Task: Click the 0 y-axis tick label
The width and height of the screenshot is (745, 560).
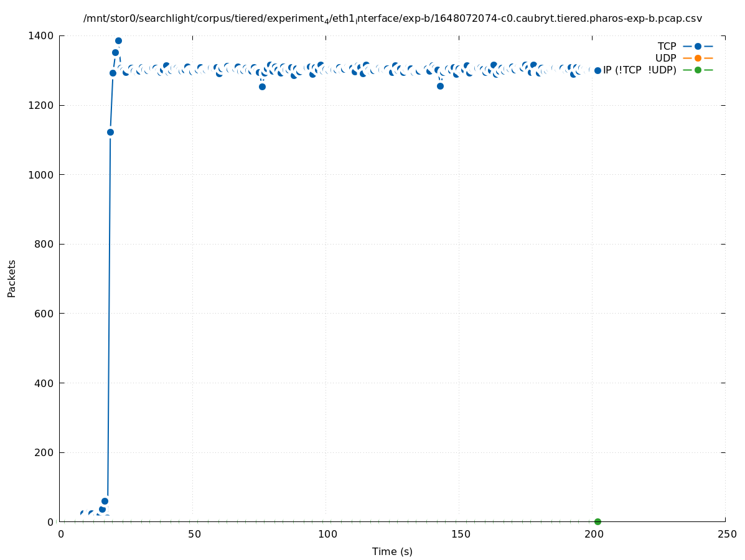Action: click(x=51, y=521)
